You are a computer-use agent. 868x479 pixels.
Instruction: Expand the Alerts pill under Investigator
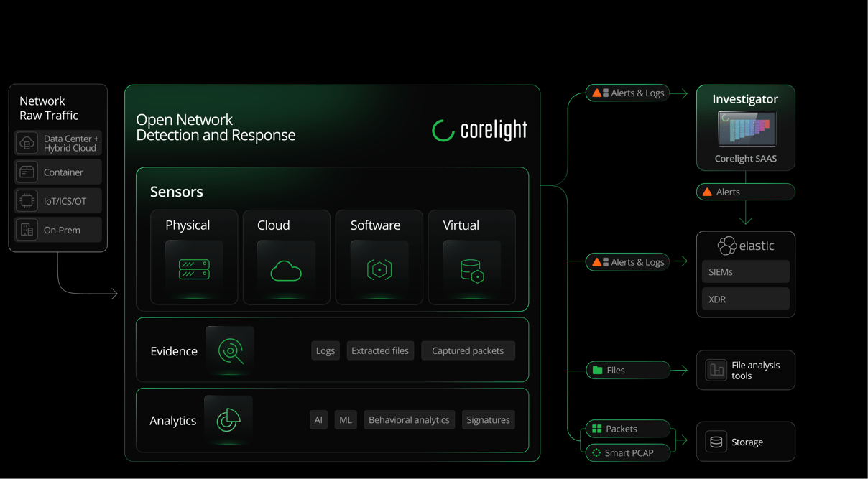coord(745,192)
